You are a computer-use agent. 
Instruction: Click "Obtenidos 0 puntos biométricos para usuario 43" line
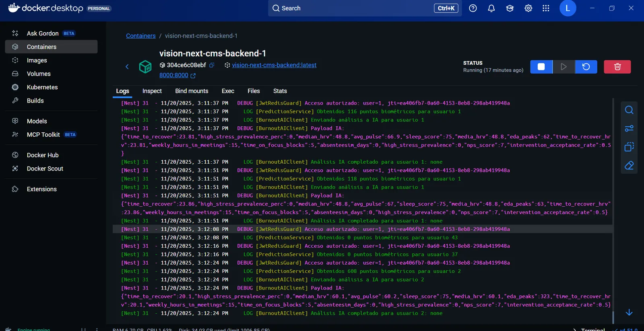coord(289,238)
